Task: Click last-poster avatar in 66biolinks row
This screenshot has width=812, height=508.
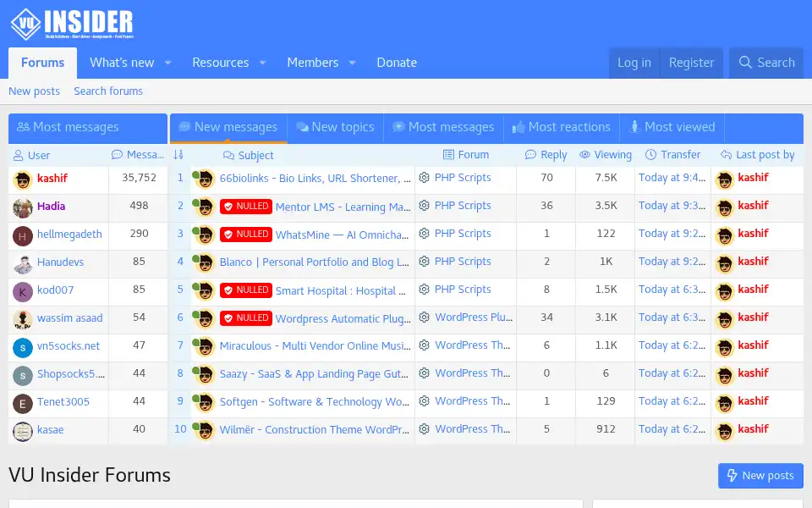Action: point(725,179)
